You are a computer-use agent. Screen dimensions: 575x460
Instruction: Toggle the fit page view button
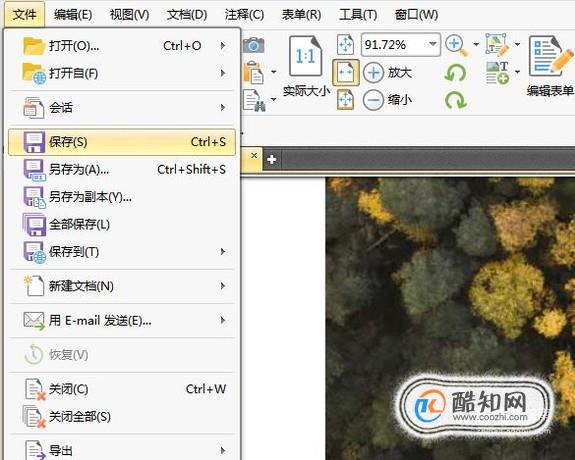pyautogui.click(x=345, y=44)
